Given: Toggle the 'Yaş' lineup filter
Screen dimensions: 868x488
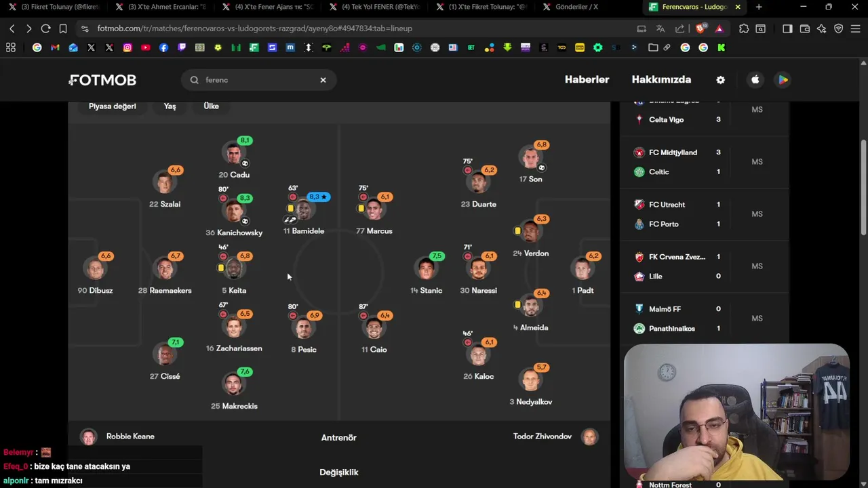Looking at the screenshot, I should (x=170, y=106).
